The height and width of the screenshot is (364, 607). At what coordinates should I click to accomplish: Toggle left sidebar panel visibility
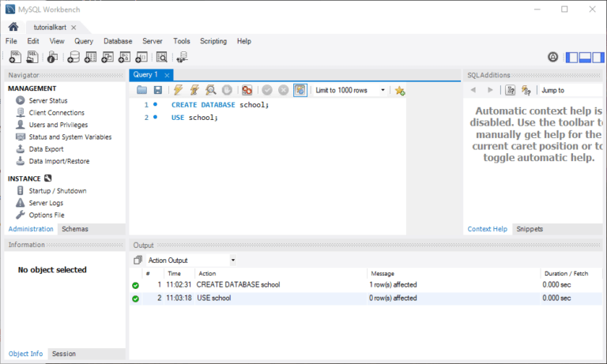pyautogui.click(x=571, y=58)
